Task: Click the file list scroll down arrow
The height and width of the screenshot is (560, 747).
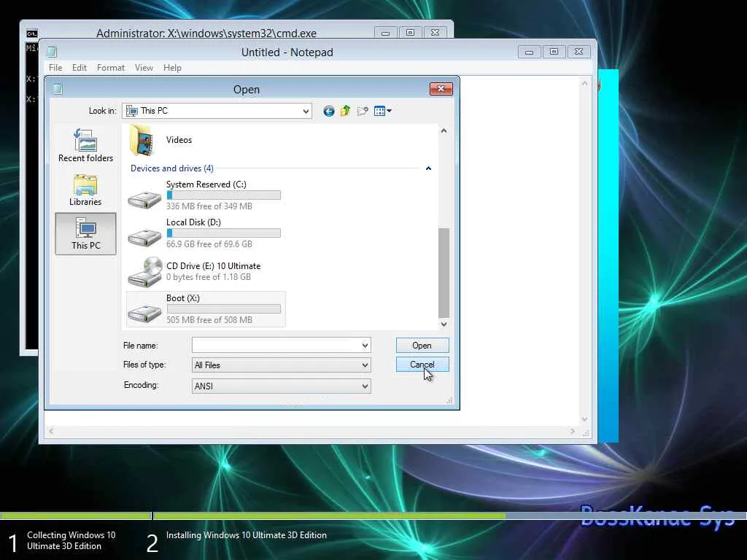Action: [x=444, y=324]
